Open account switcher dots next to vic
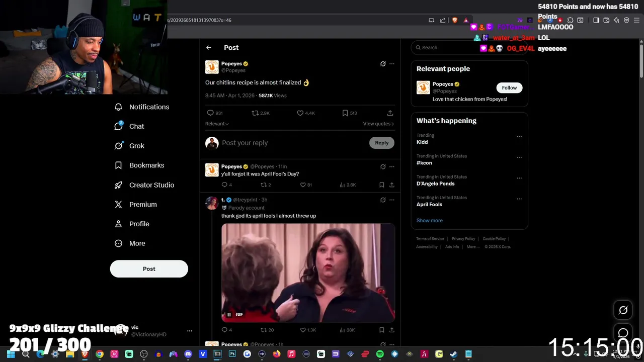Viewport: 644px width, 362px height. click(190, 331)
